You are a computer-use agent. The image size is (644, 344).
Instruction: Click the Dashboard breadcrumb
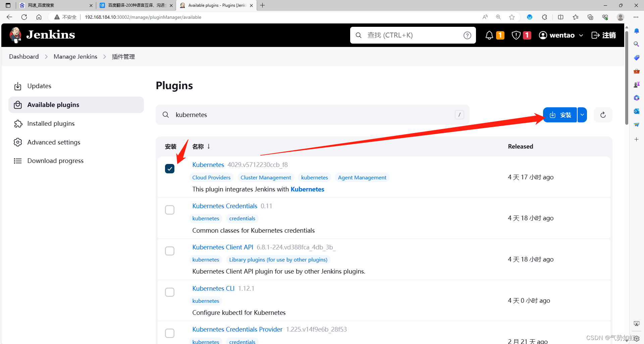pyautogui.click(x=24, y=57)
